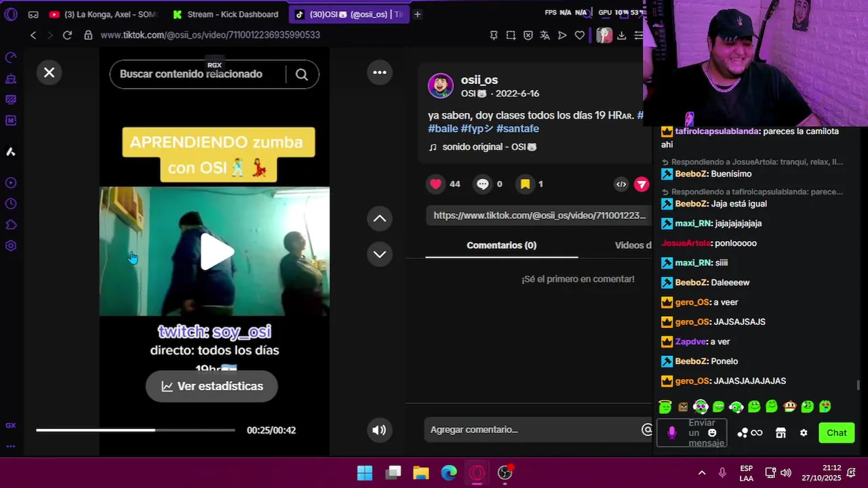Click the GX label at the bottom of the sidebar
This screenshot has height=488, width=868.
10,426
